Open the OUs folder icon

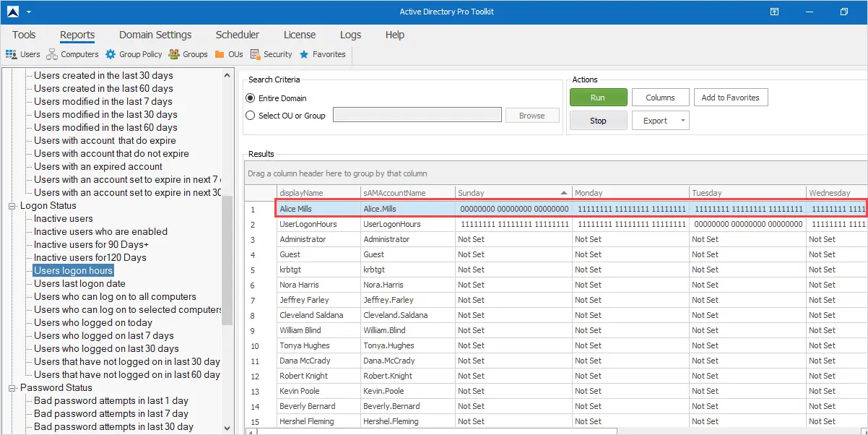coord(220,54)
